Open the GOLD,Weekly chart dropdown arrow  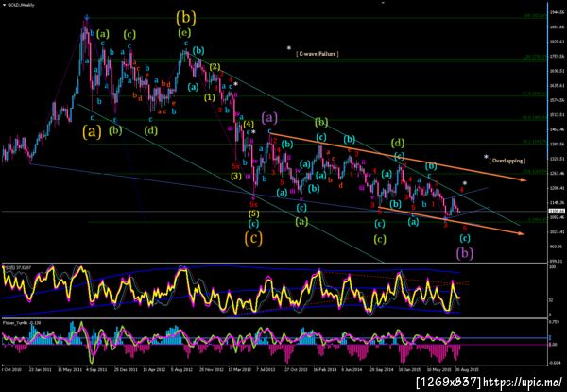tap(4, 5)
